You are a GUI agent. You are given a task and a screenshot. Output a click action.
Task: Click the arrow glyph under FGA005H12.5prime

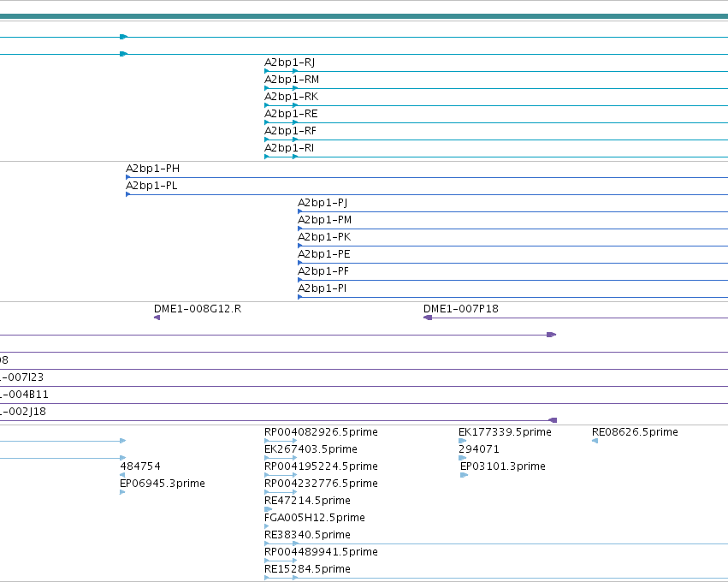click(267, 527)
